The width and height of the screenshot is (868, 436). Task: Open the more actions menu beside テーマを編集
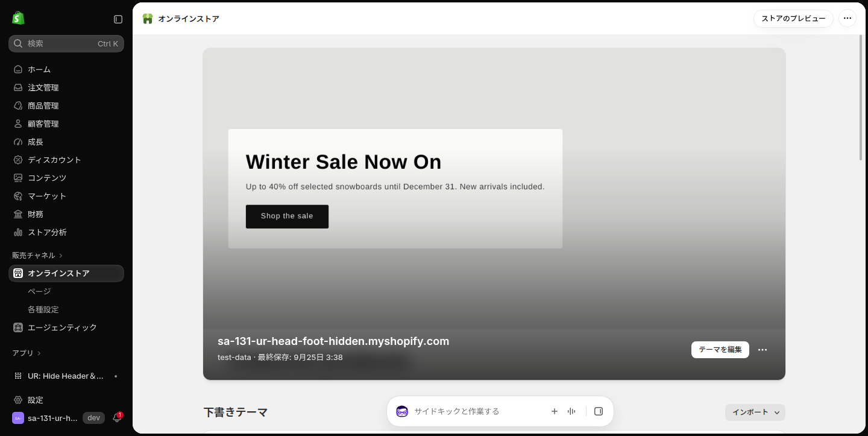(763, 350)
